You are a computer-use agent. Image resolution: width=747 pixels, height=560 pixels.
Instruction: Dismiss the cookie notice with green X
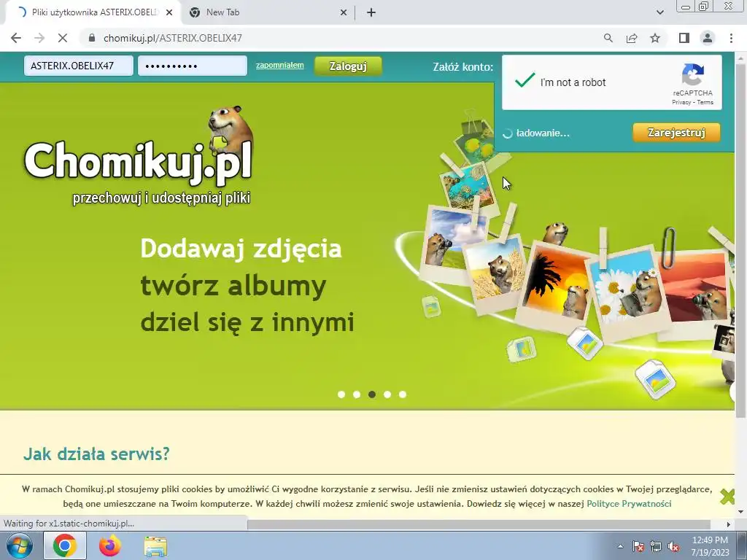tap(727, 497)
